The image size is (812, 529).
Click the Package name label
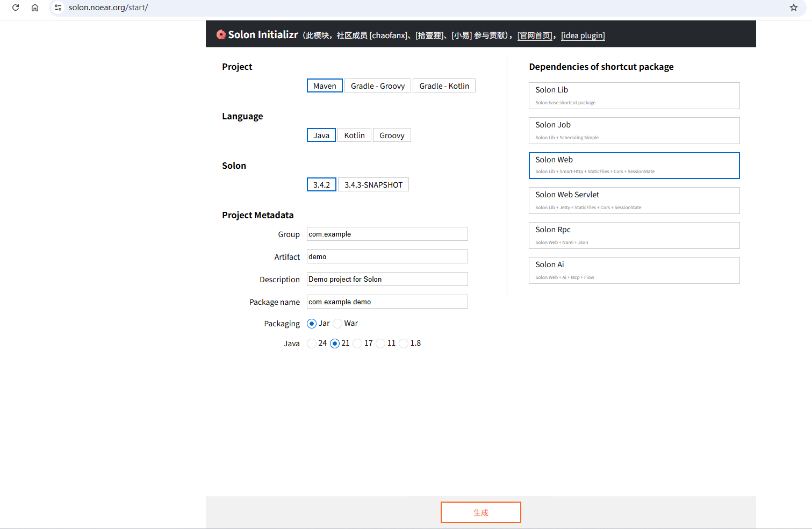tap(275, 302)
